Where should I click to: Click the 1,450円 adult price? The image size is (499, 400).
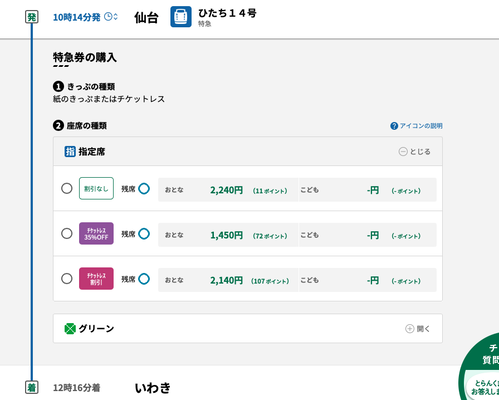pyautogui.click(x=226, y=235)
